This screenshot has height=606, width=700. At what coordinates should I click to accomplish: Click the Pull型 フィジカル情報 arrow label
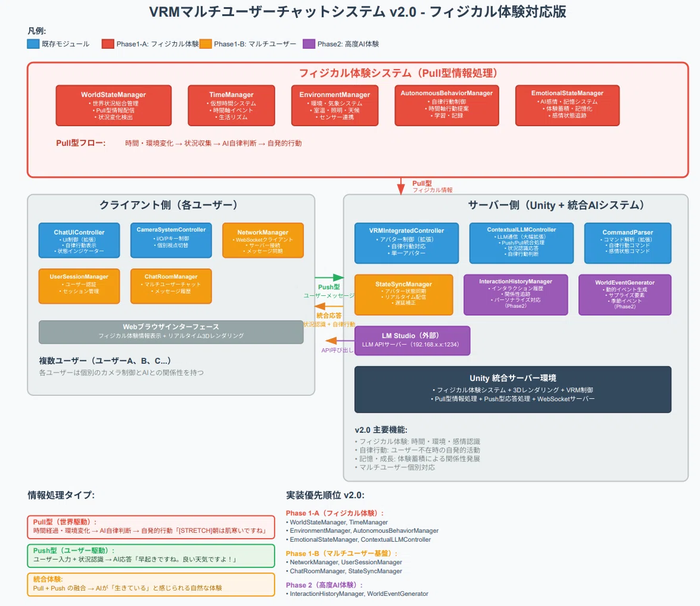432,186
